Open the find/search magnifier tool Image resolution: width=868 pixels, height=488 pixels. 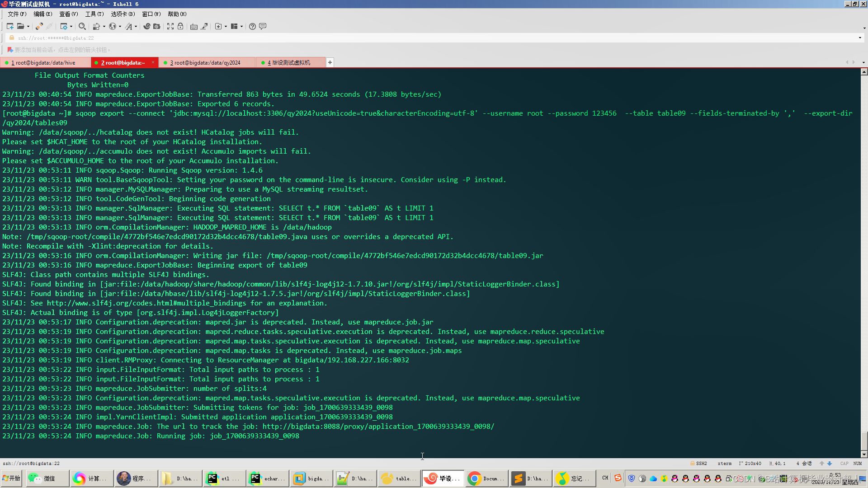82,26
